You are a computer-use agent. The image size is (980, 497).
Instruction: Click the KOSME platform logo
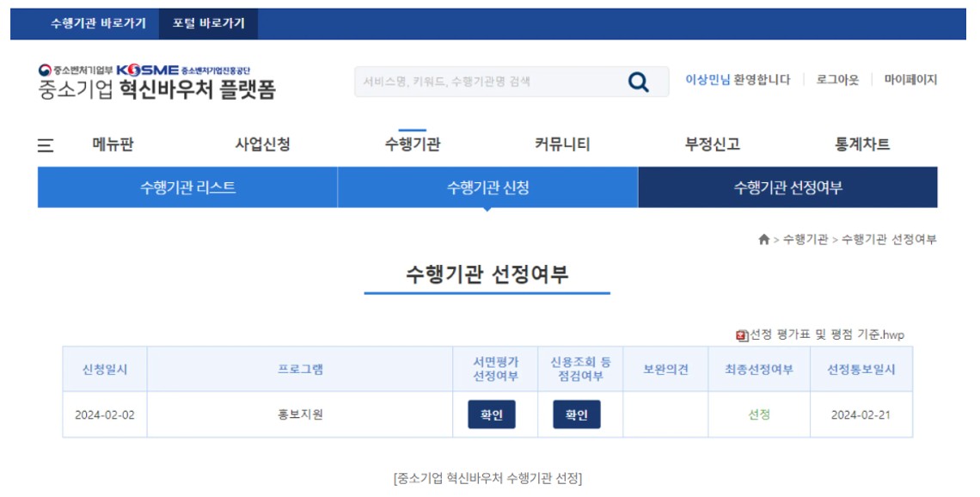point(156,82)
